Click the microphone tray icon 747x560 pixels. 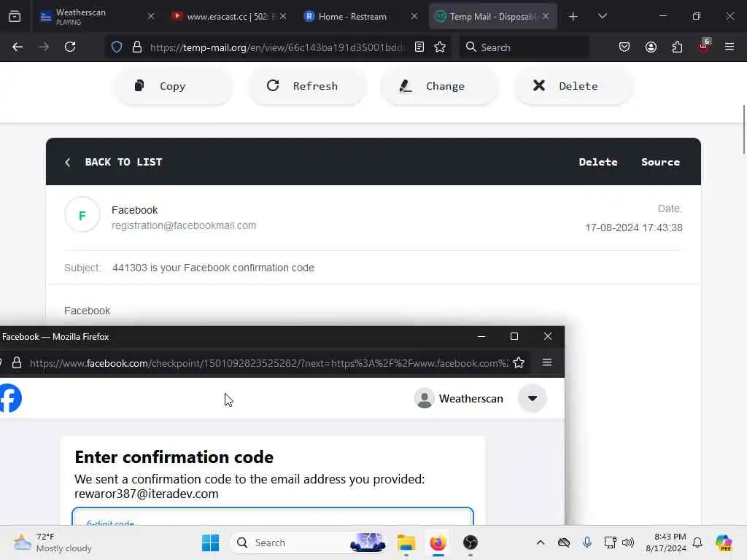point(587,542)
